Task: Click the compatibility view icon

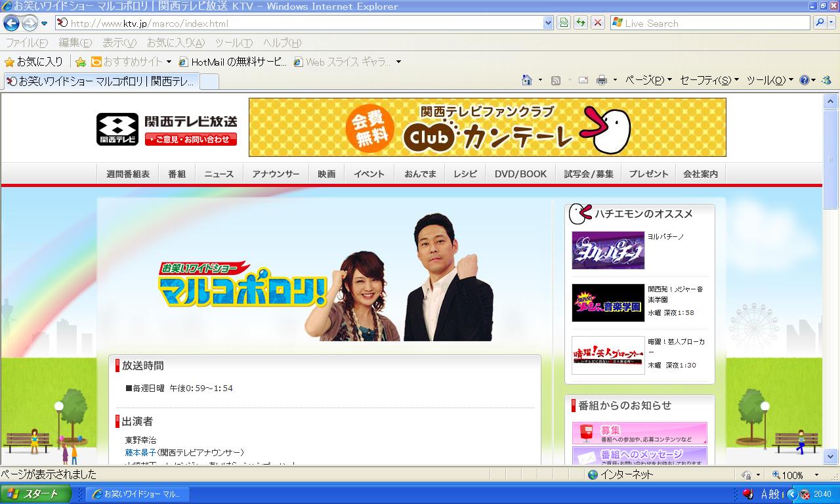Action: tap(564, 23)
